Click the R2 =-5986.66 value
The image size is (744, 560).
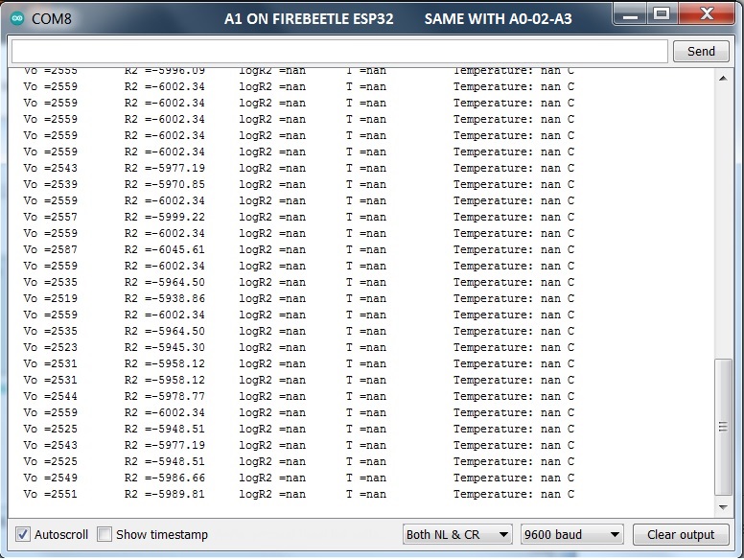click(165, 478)
